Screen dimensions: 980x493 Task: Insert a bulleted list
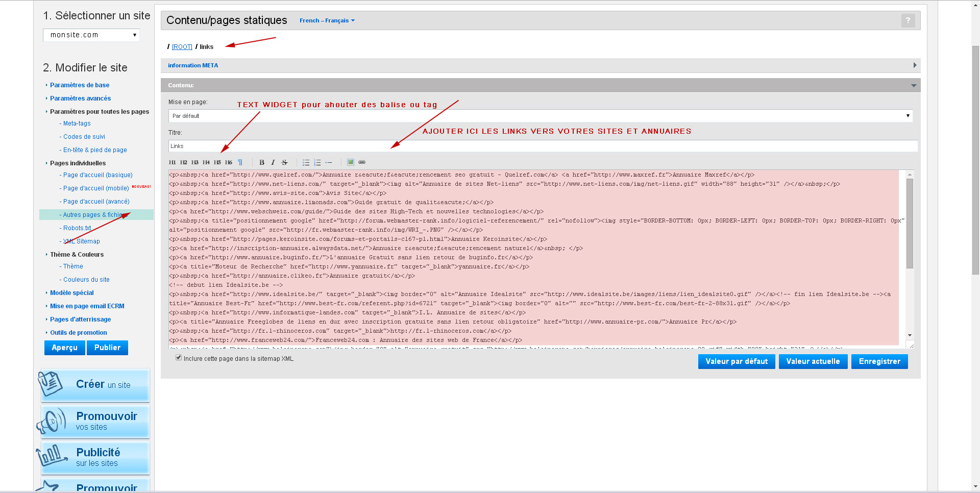click(x=306, y=162)
